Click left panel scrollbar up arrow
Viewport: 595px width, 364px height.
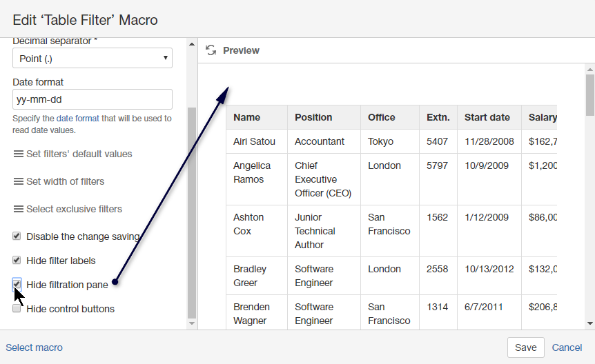click(192, 43)
